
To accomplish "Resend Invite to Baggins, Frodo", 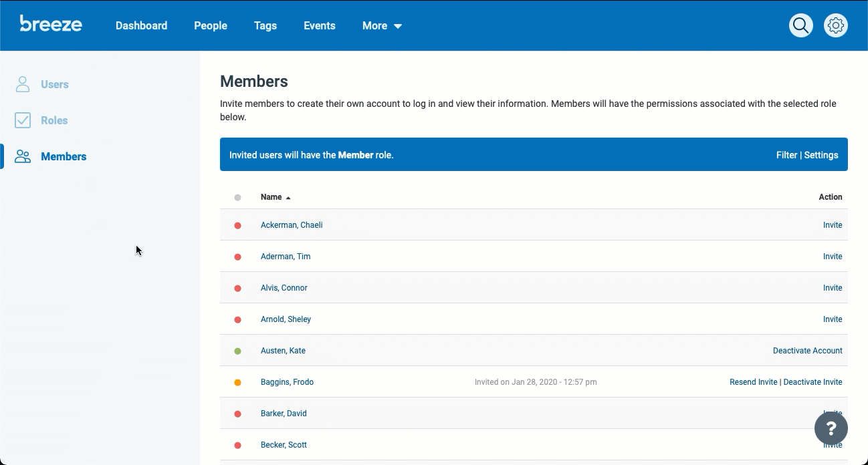I will [x=754, y=382].
